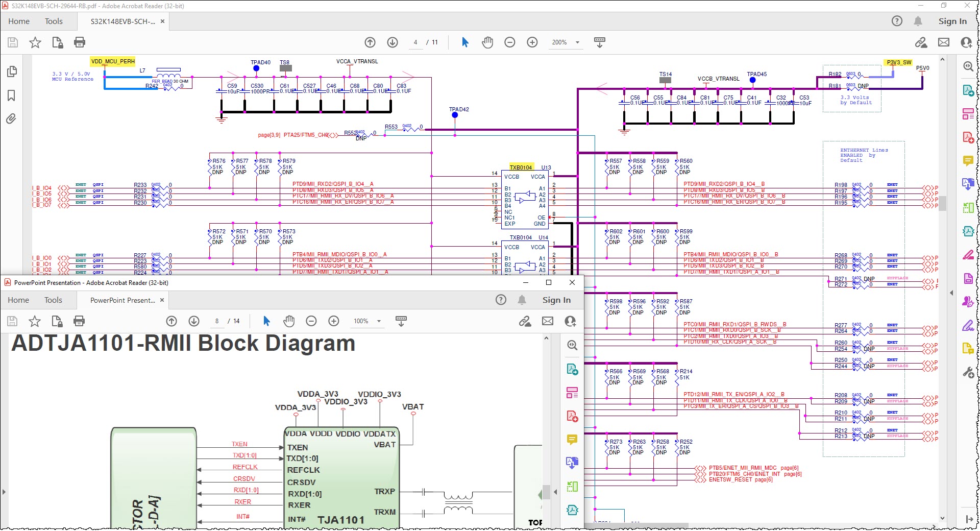Screen dimensions: 980x531
Task: Go to previous page in schematic viewer
Action: point(370,42)
